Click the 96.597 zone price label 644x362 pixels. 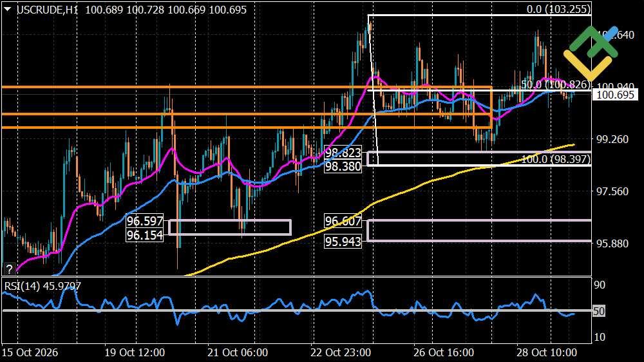(x=144, y=221)
